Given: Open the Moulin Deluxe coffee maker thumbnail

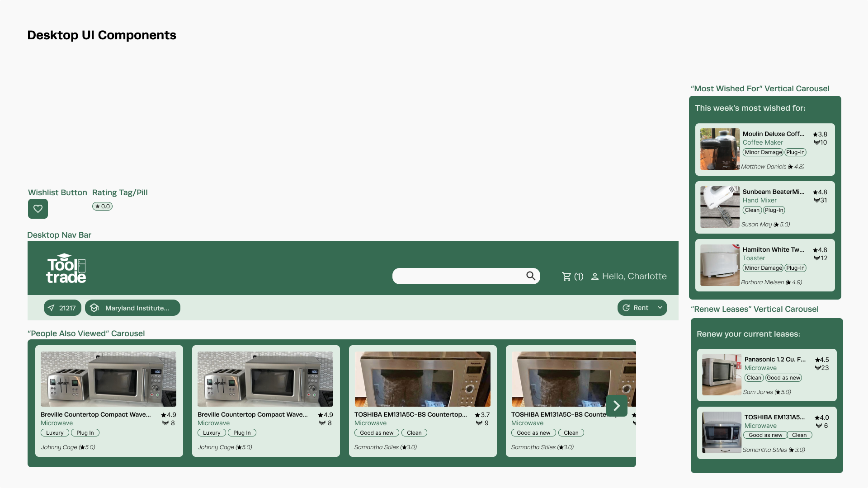Looking at the screenshot, I should click(720, 149).
